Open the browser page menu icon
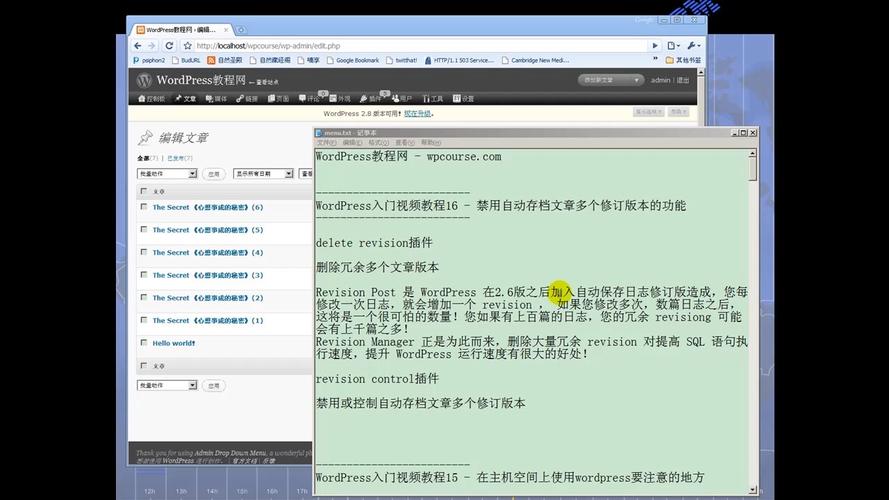Screen dimensions: 889x500 pyautogui.click(x=673, y=46)
